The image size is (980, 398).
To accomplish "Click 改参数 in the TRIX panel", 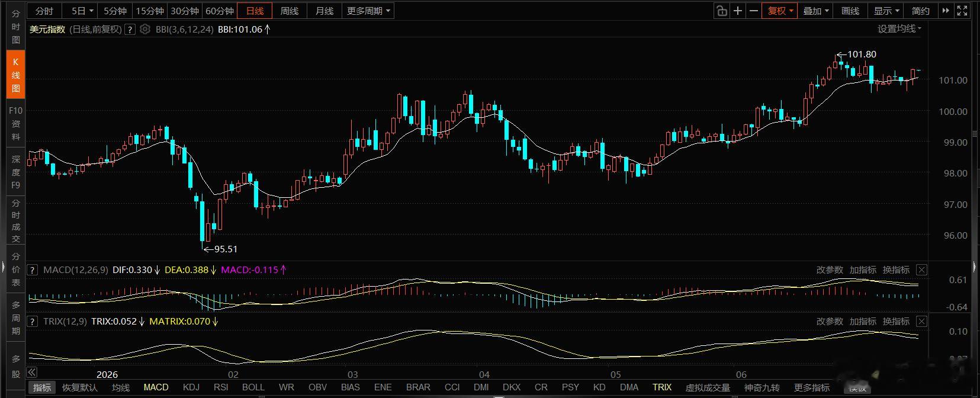I will 830,321.
